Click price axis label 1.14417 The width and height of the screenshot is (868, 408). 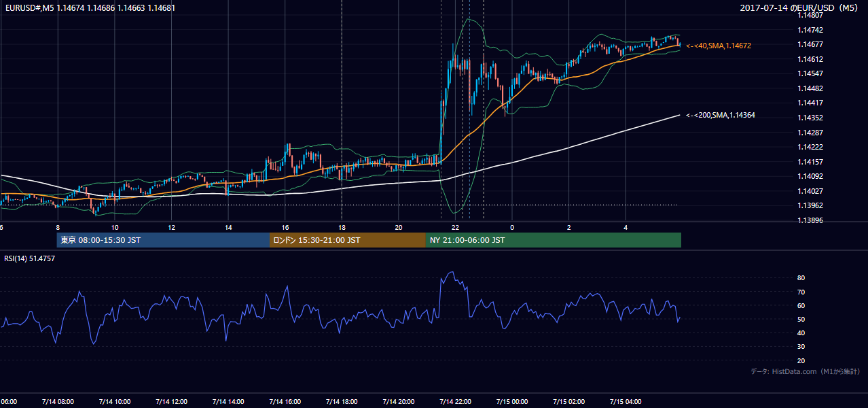click(810, 103)
